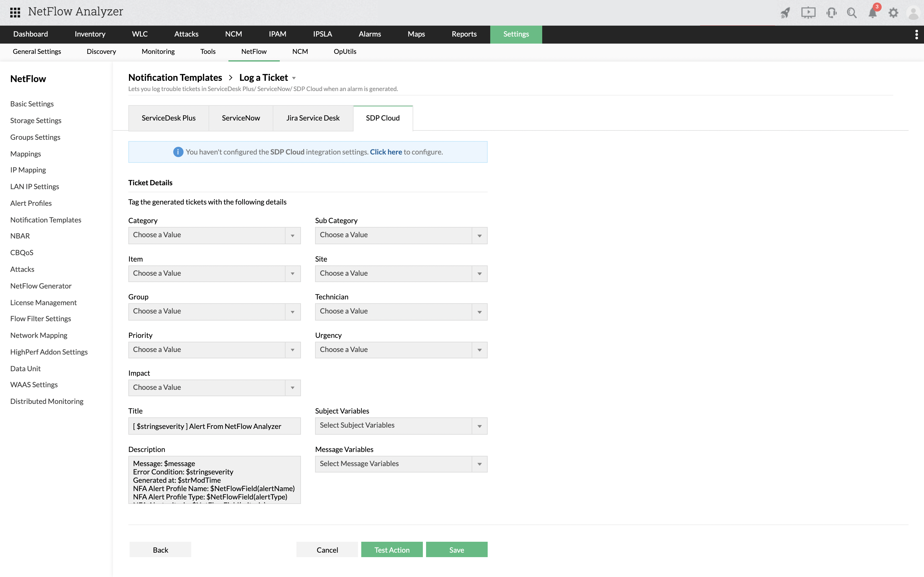Switch to the ServiceNow tab

click(241, 118)
